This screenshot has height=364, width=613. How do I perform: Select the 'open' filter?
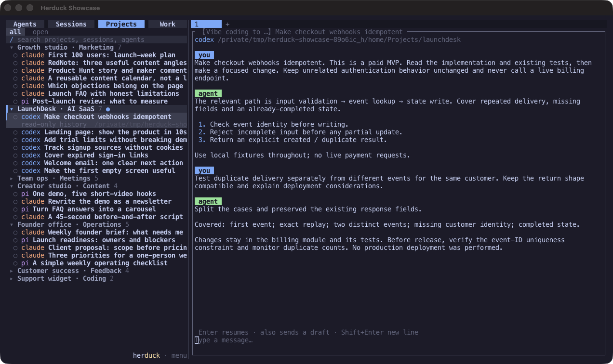pos(40,32)
